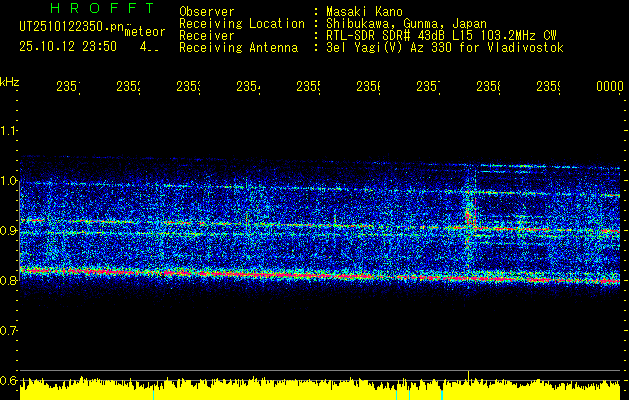Click the 1.0 kHz frequency label
629x400 pixels.
point(8,181)
